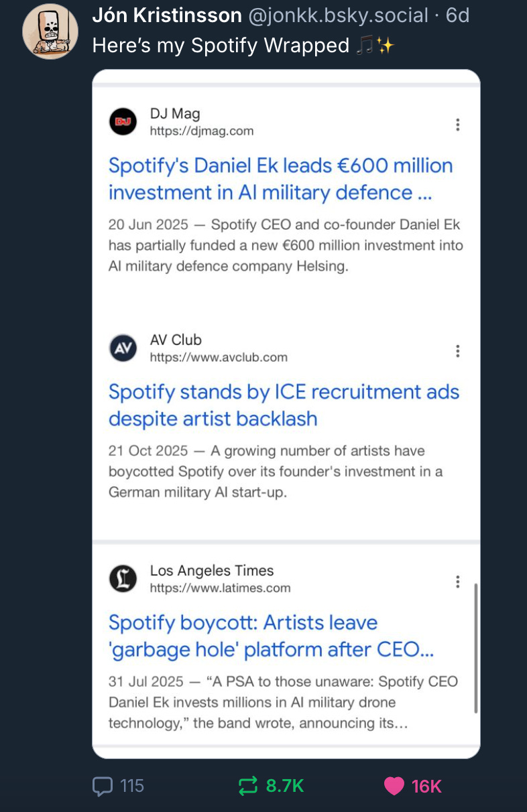Open three-dot menu for DJ Mag result
The height and width of the screenshot is (812, 527).
(457, 125)
